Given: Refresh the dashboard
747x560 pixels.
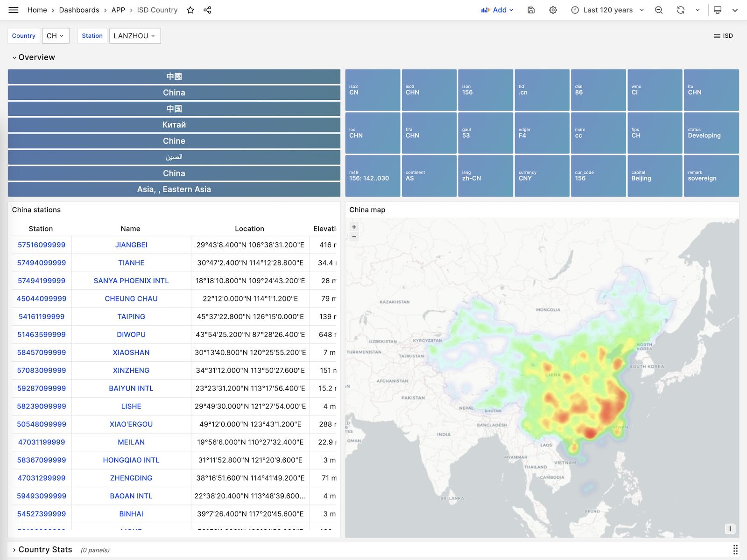Looking at the screenshot, I should [x=681, y=10].
